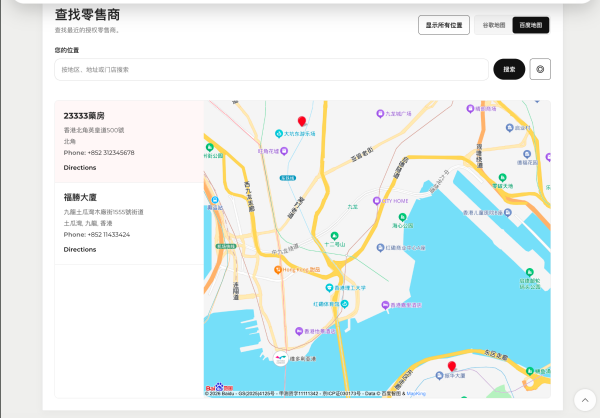Click the orange Hong Kong restaurant marker
The height and width of the screenshot is (418, 600).
coord(278,269)
